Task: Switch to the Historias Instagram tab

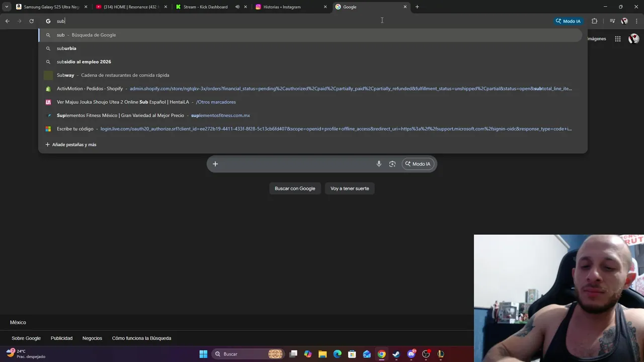Action: click(291, 7)
